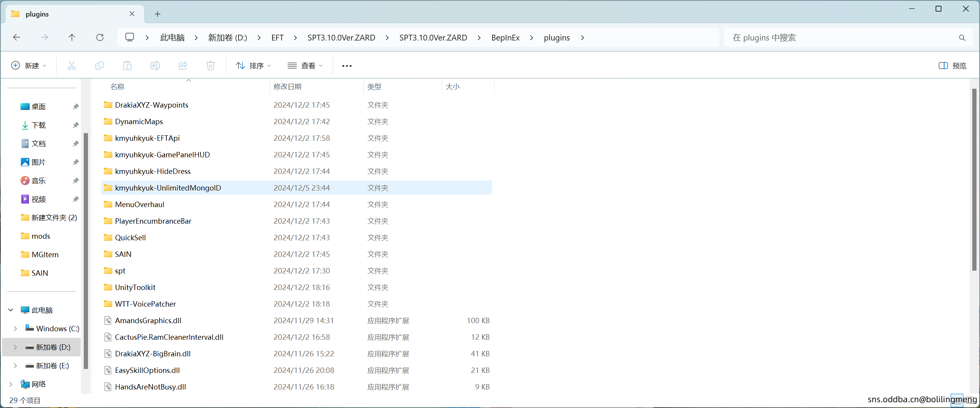Paste clipboard contents using the paste icon
The image size is (980, 408).
127,65
